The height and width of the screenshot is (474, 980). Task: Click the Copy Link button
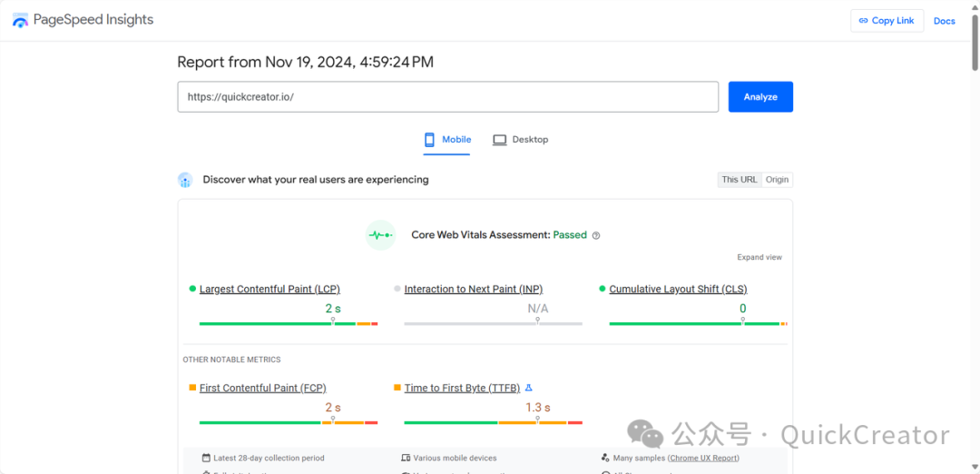[x=887, y=21]
